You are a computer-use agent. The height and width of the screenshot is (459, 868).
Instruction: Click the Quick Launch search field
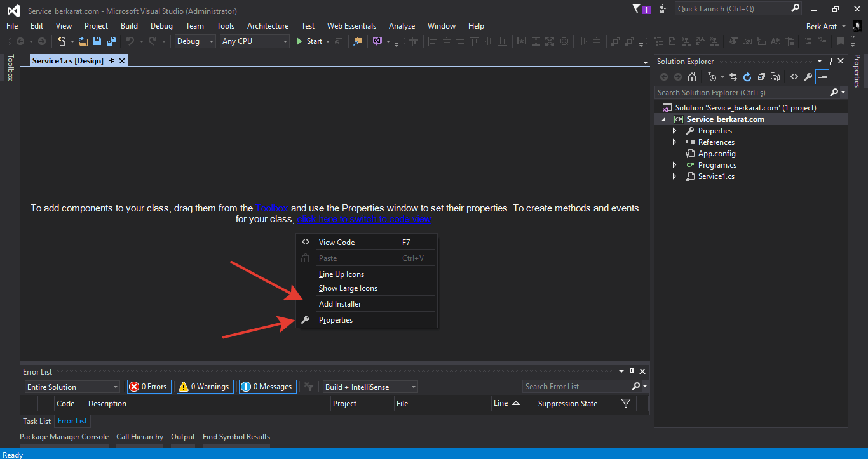(x=732, y=9)
